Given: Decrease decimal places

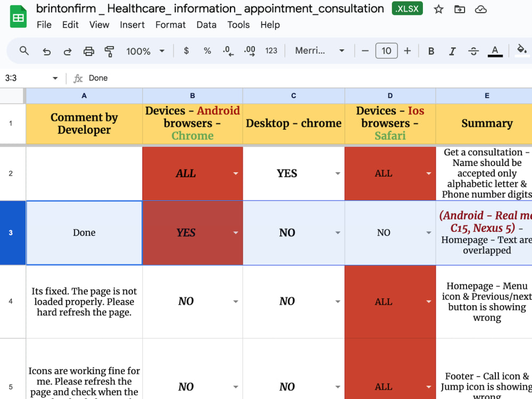Looking at the screenshot, I should click(228, 51).
